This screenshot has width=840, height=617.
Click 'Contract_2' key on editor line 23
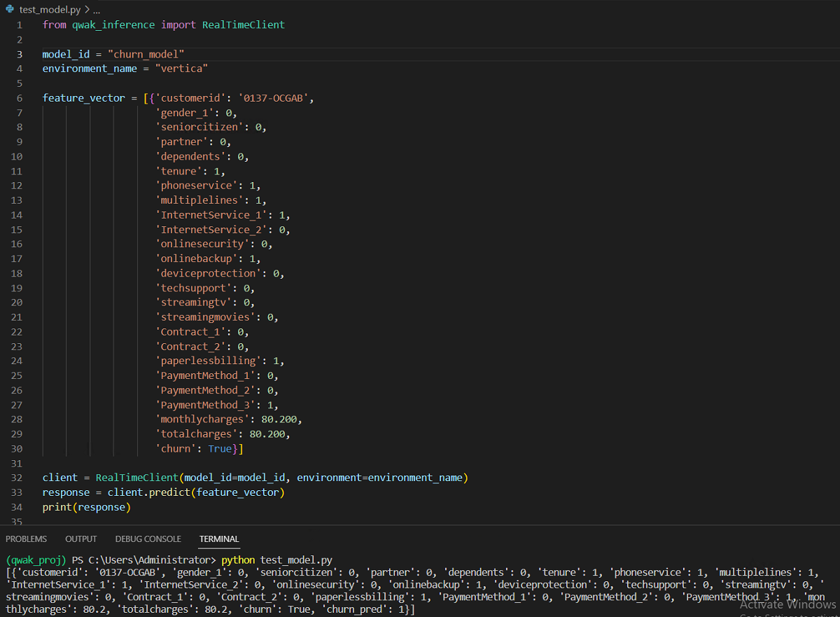tap(190, 347)
